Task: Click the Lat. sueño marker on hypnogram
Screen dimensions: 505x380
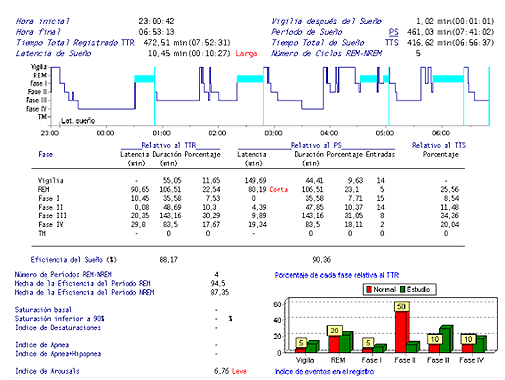Action: point(78,121)
